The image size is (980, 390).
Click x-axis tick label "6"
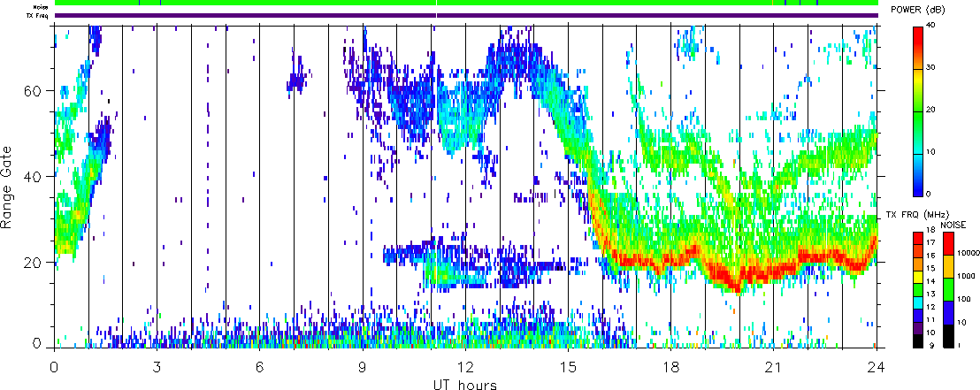pyautogui.click(x=259, y=367)
